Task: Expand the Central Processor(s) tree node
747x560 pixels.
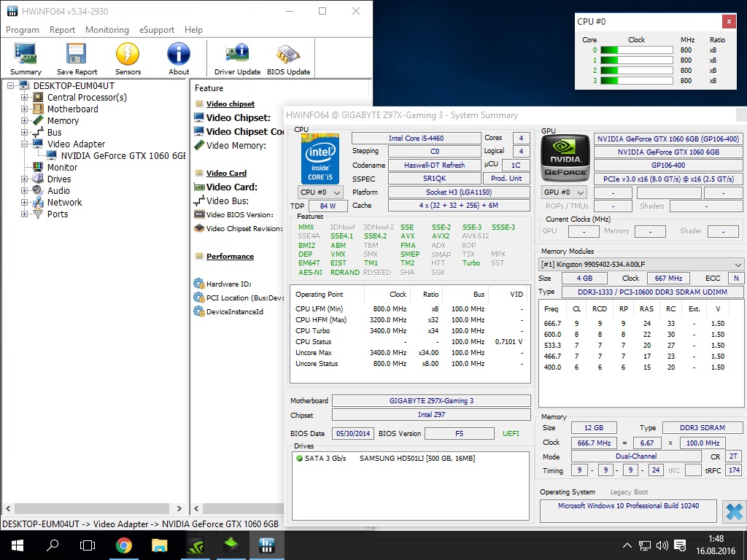Action: tap(26, 97)
